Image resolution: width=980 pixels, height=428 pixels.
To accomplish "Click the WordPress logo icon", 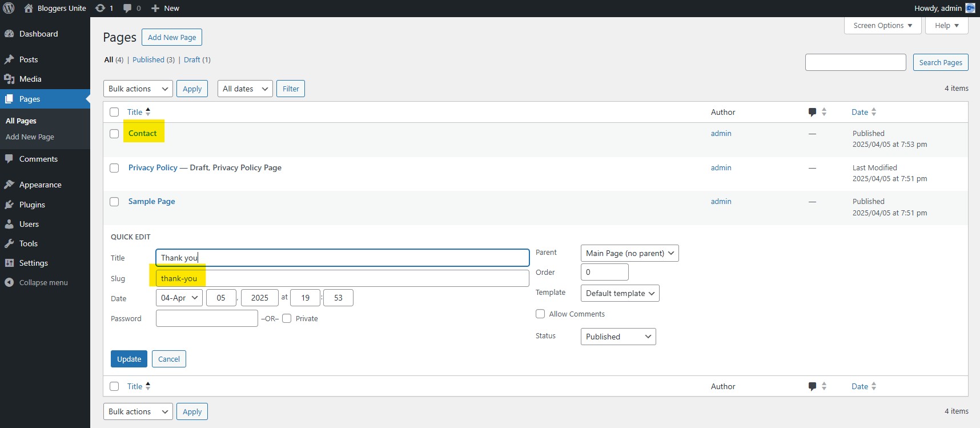I will 9,8.
